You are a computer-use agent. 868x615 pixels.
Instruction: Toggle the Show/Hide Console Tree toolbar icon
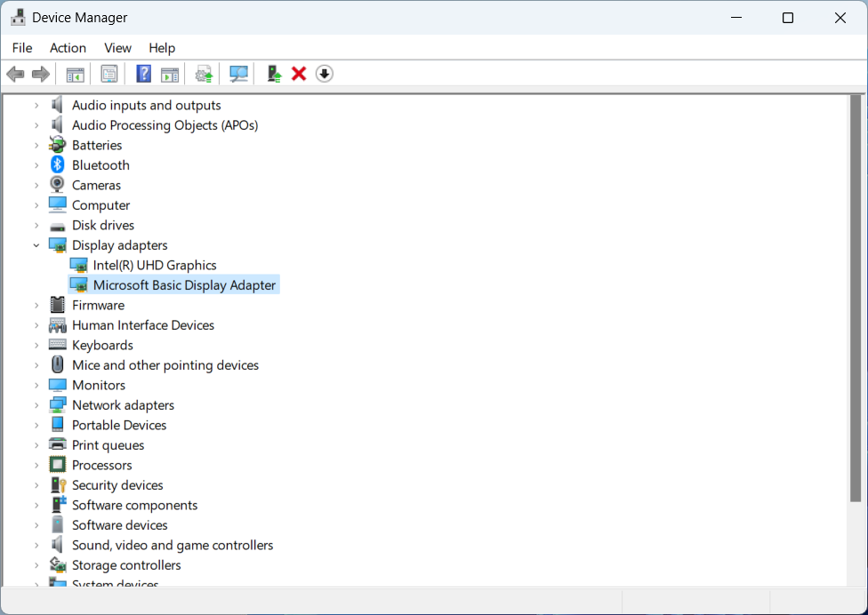tap(76, 74)
